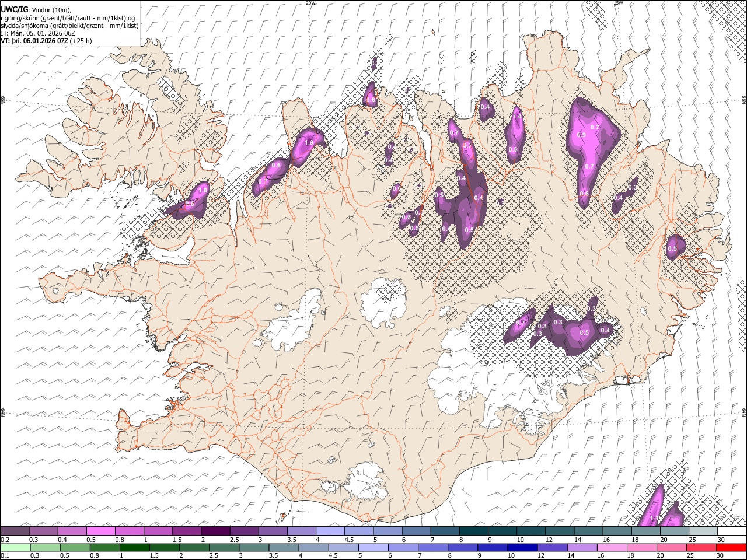Pick the bright pink swatch between 0.5 and 0.8
This screenshot has width=747, height=560.
pyautogui.click(x=100, y=531)
